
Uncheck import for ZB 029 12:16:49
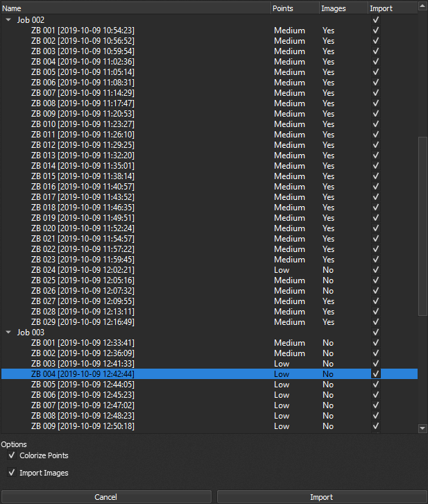(376, 322)
